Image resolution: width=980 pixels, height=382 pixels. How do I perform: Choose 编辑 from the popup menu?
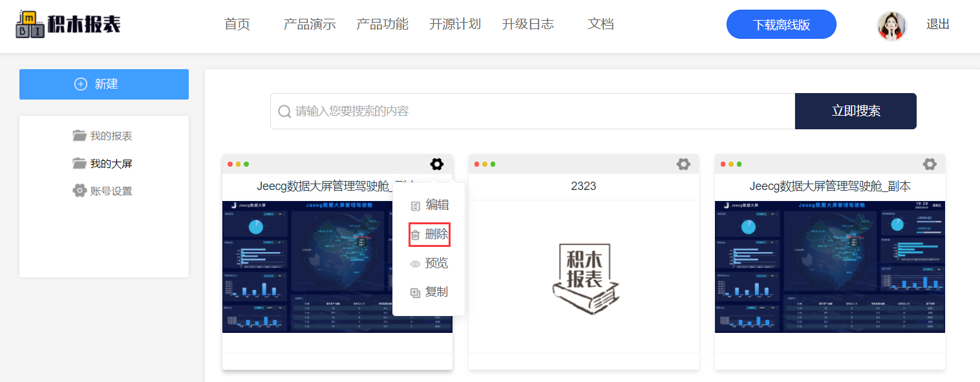click(429, 205)
